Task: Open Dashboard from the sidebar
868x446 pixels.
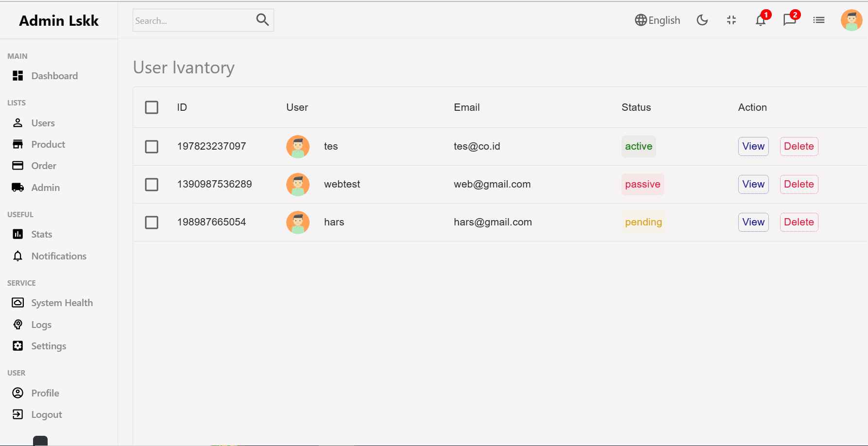Action: [54, 76]
